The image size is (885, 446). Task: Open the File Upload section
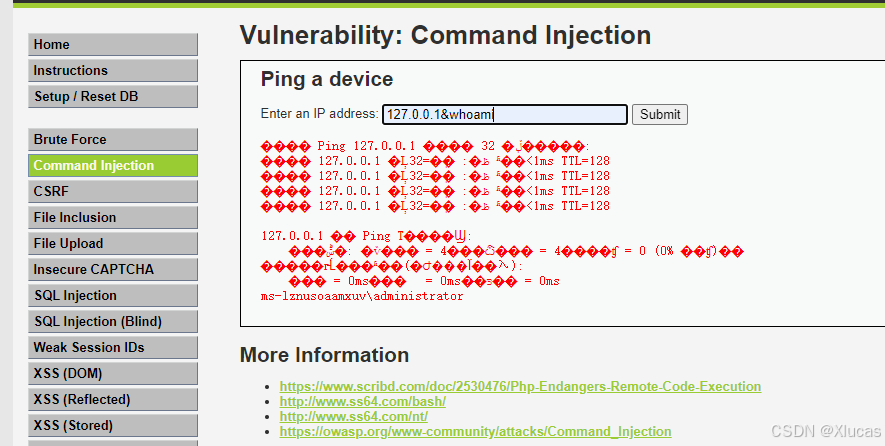[113, 243]
